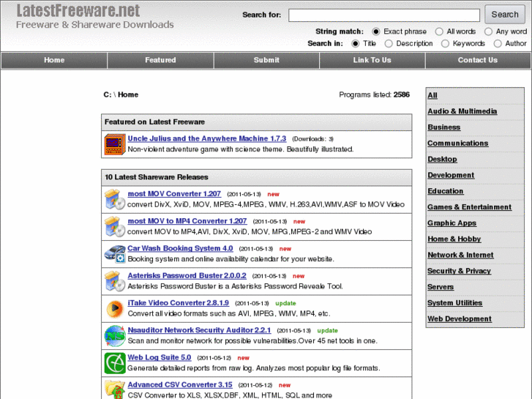Select the All category link

coord(432,95)
